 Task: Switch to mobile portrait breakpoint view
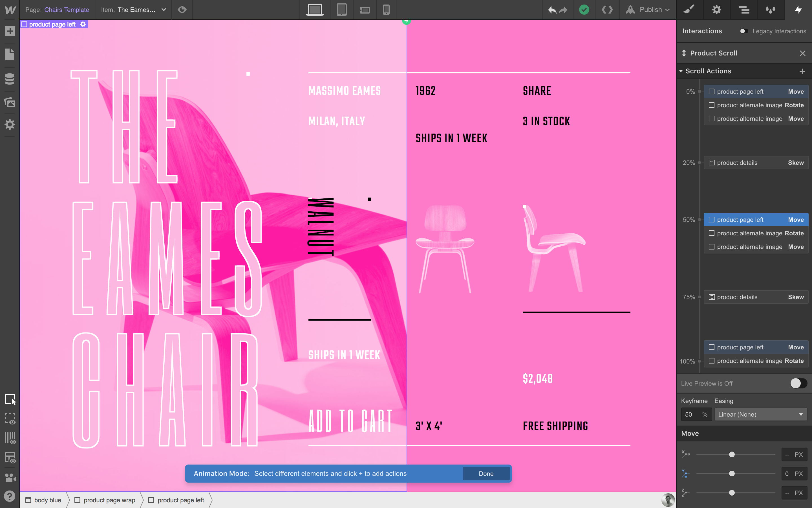[x=386, y=10]
